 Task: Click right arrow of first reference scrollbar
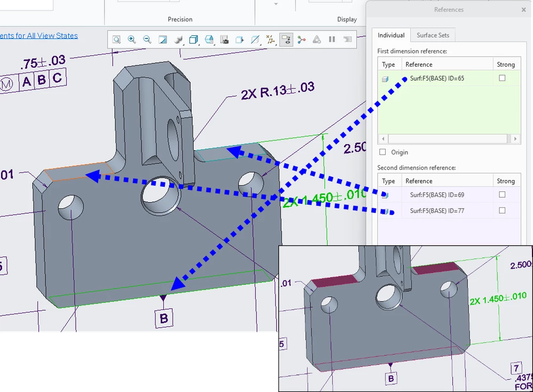(515, 139)
